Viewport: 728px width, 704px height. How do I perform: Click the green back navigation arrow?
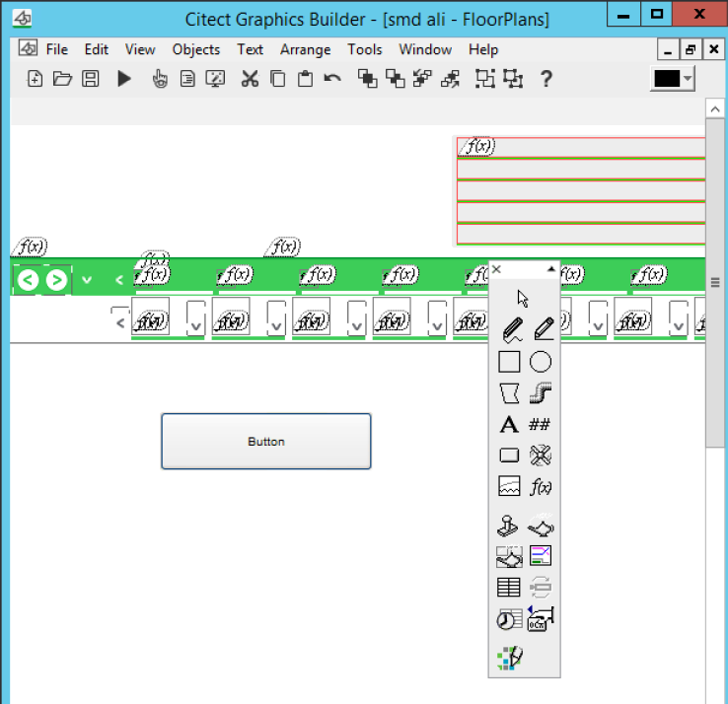(28, 280)
